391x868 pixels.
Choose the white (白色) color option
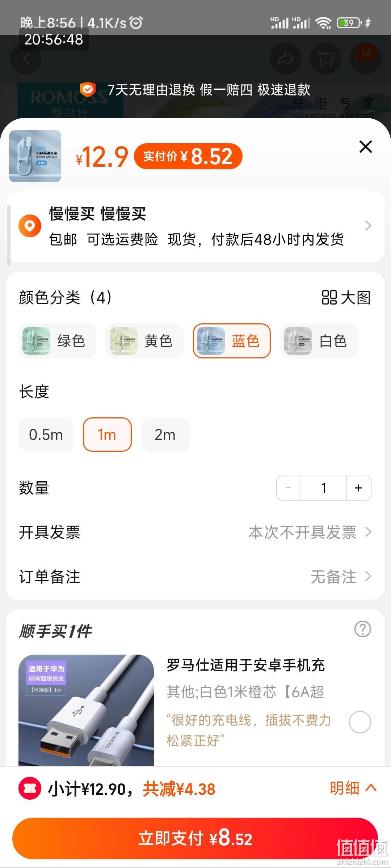[319, 341]
